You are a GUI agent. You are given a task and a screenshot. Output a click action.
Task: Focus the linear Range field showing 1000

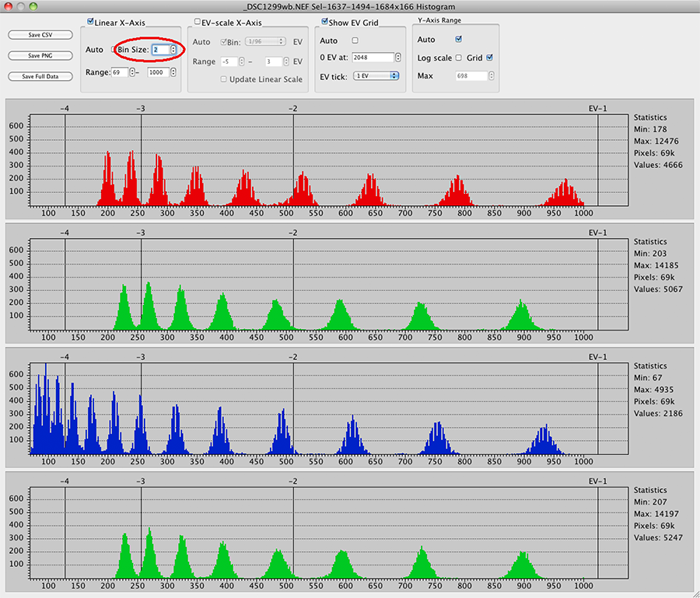point(158,72)
